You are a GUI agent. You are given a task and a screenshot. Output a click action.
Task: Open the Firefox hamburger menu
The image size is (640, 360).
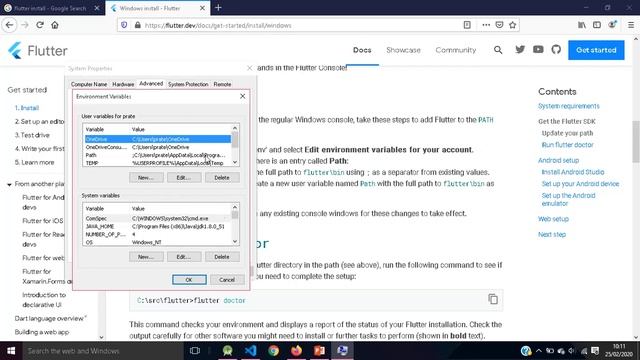tap(631, 25)
